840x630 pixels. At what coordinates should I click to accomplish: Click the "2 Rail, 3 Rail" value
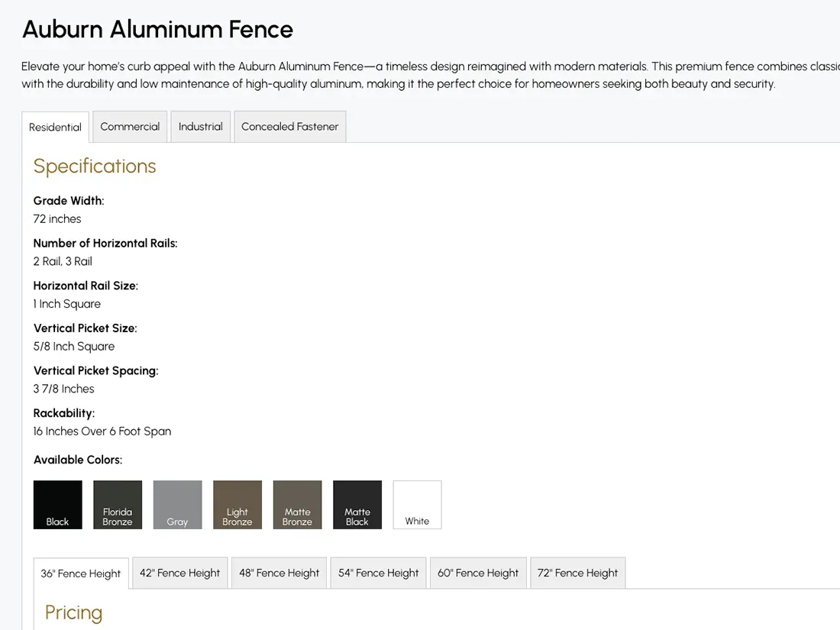tap(63, 261)
